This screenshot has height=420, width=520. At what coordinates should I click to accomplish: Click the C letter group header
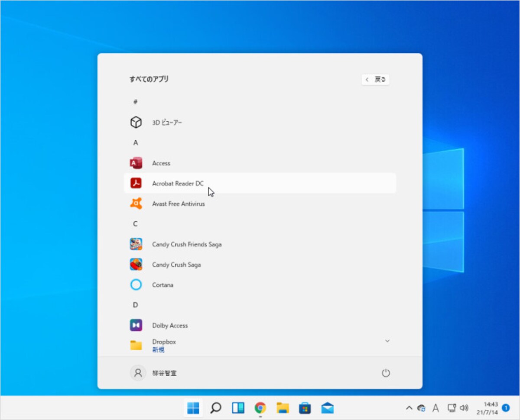pos(135,224)
